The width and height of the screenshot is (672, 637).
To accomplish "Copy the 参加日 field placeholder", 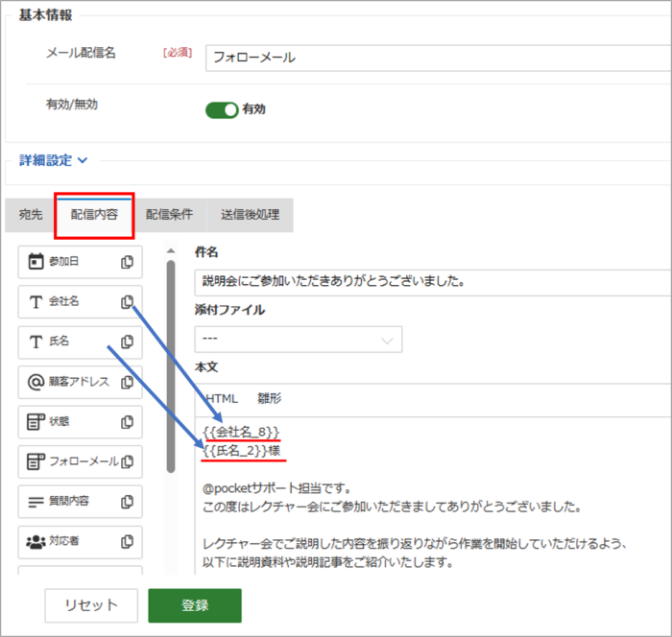I will pyautogui.click(x=127, y=262).
